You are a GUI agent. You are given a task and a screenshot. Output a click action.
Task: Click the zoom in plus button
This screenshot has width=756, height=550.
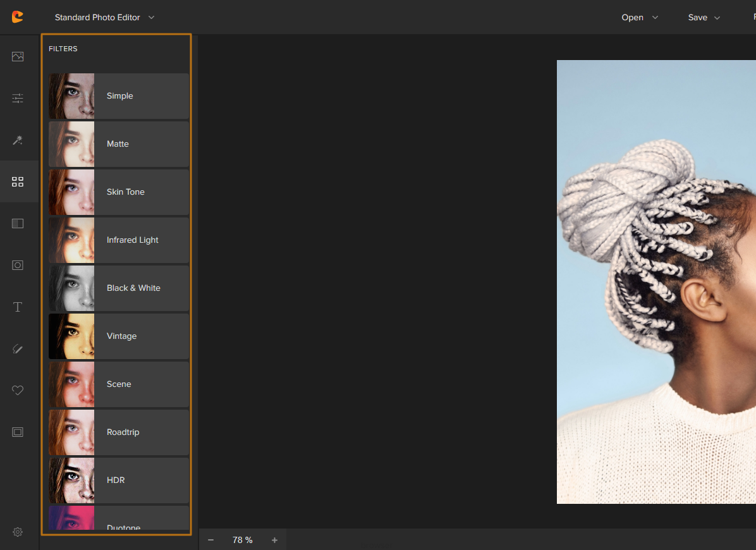tap(274, 540)
